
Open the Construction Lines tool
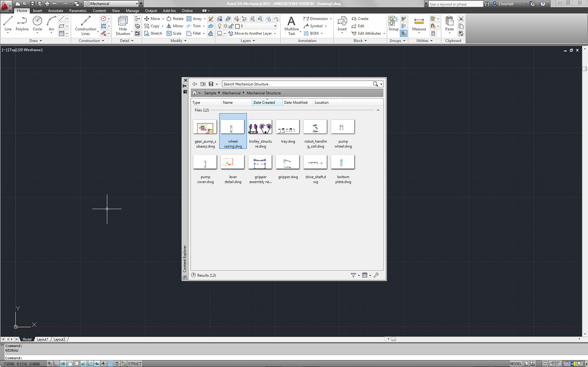86,26
